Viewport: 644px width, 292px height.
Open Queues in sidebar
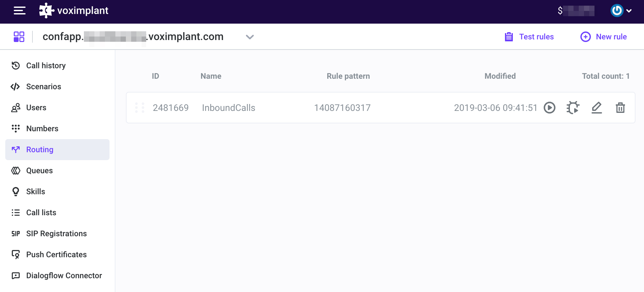coord(57,171)
